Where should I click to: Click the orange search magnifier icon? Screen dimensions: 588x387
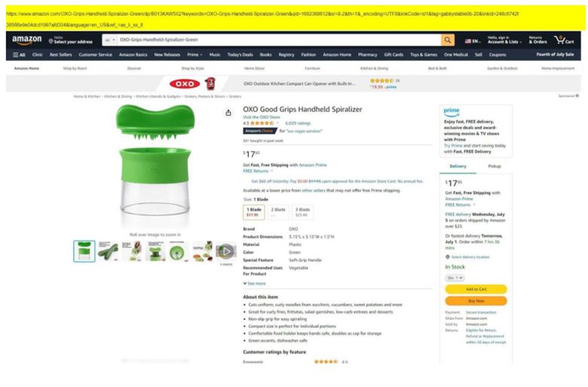coord(448,40)
